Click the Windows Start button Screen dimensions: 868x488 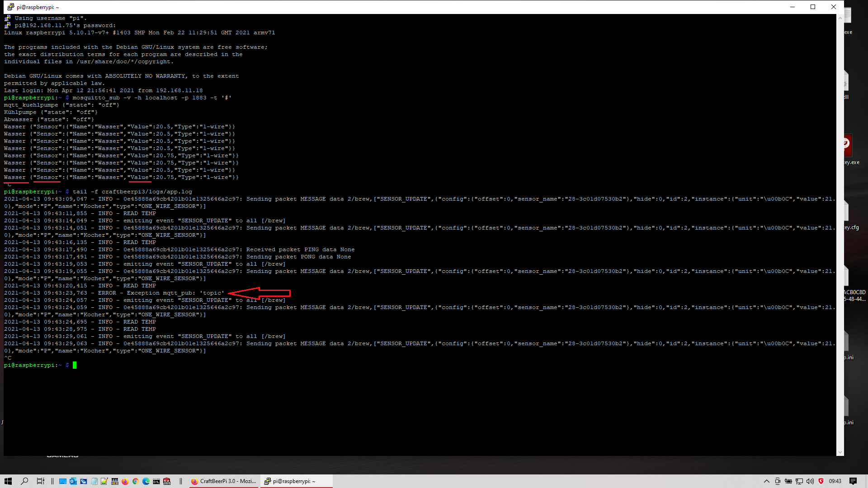pos(8,481)
